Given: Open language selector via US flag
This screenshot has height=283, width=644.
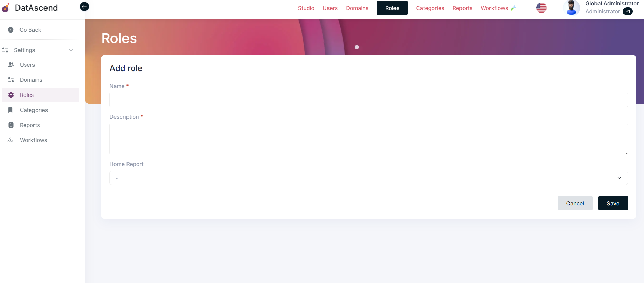Looking at the screenshot, I should click(x=541, y=8).
